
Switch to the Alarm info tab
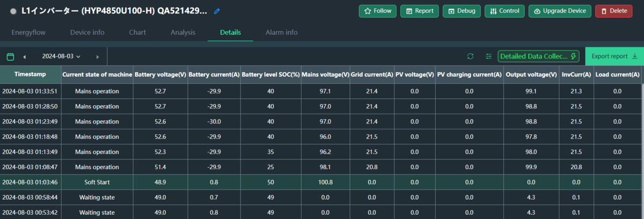[x=281, y=33]
